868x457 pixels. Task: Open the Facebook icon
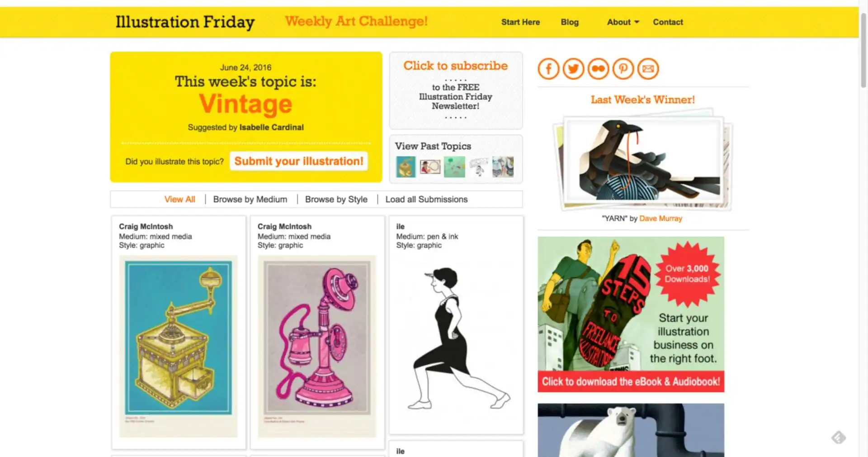[x=548, y=69]
